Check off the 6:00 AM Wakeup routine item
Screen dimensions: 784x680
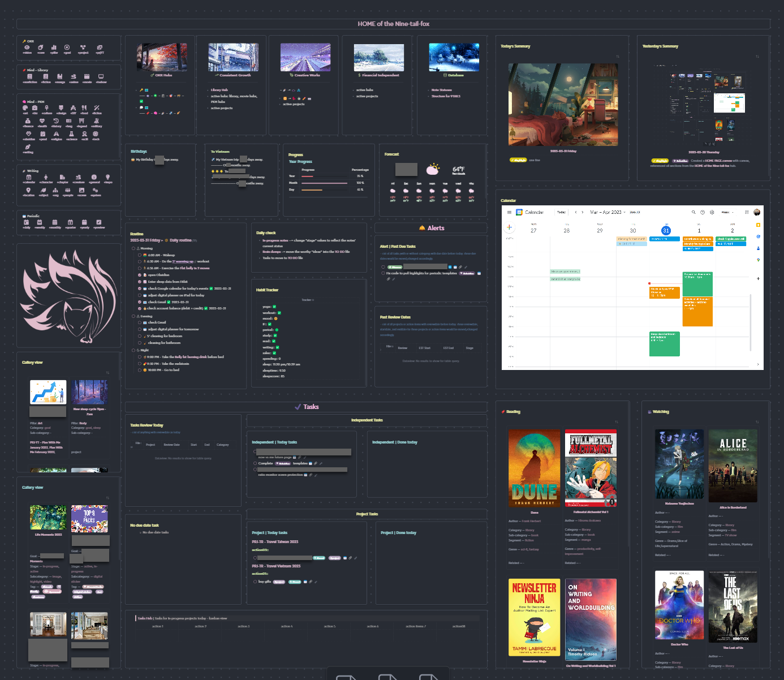click(139, 255)
